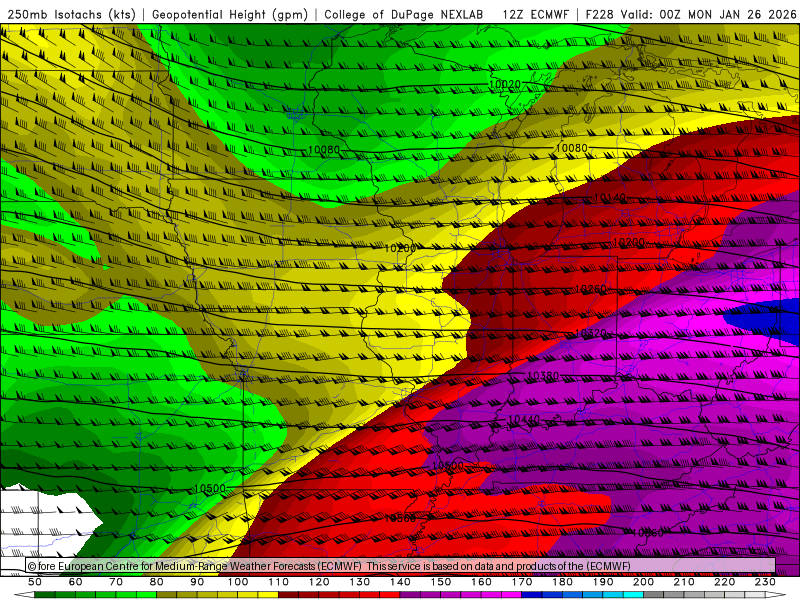800x600 pixels.
Task: Click the 220 kts legend label
Action: point(724,582)
